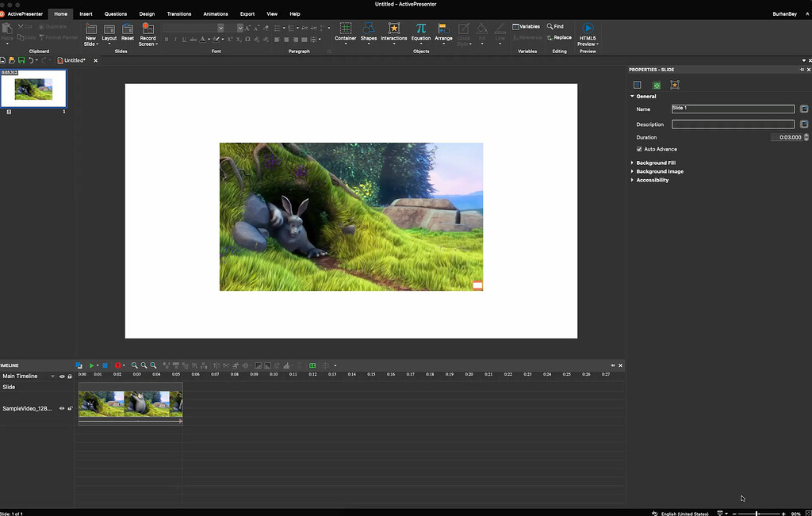
Task: Insert an Equation
Action: [x=421, y=33]
